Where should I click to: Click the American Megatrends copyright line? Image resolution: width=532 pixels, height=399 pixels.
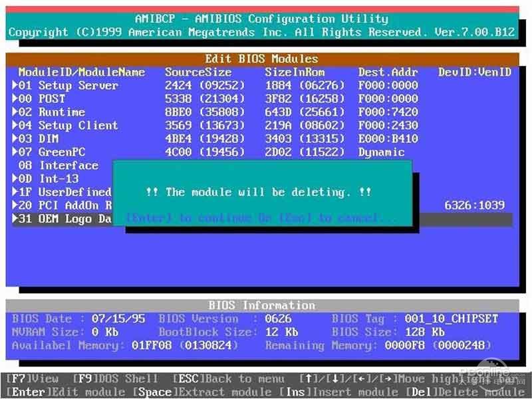pyautogui.click(x=261, y=32)
